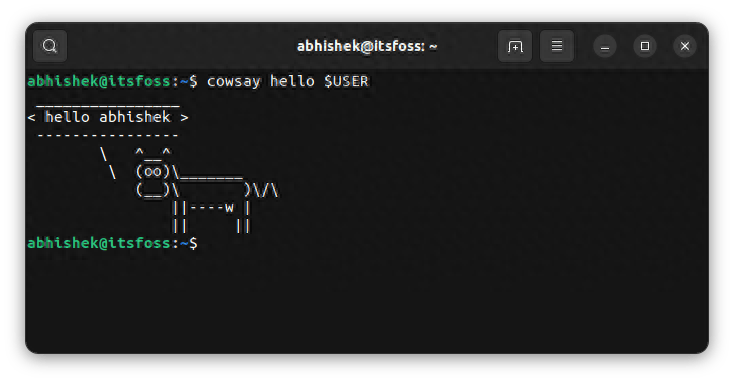Click the $USER variable in the command
The width and height of the screenshot is (734, 382).
click(x=346, y=81)
